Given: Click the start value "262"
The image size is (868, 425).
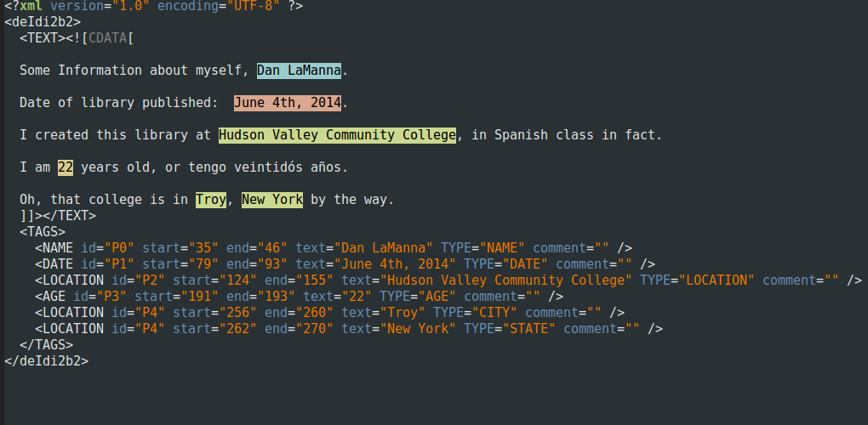Looking at the screenshot, I should coord(238,329).
